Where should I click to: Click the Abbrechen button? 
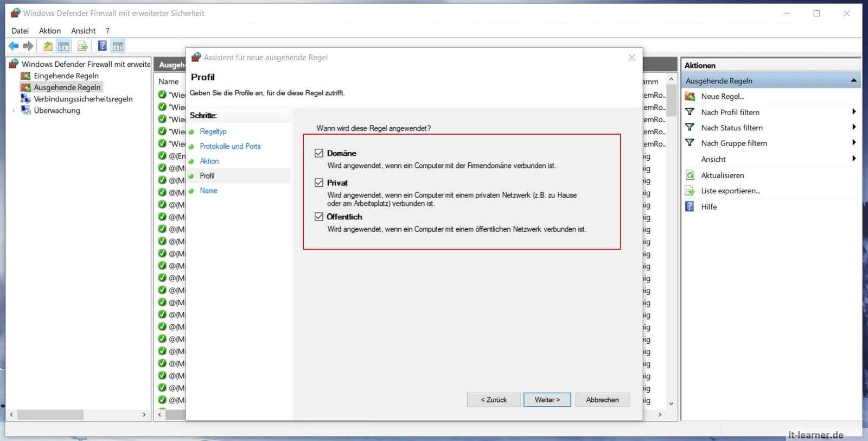click(602, 400)
